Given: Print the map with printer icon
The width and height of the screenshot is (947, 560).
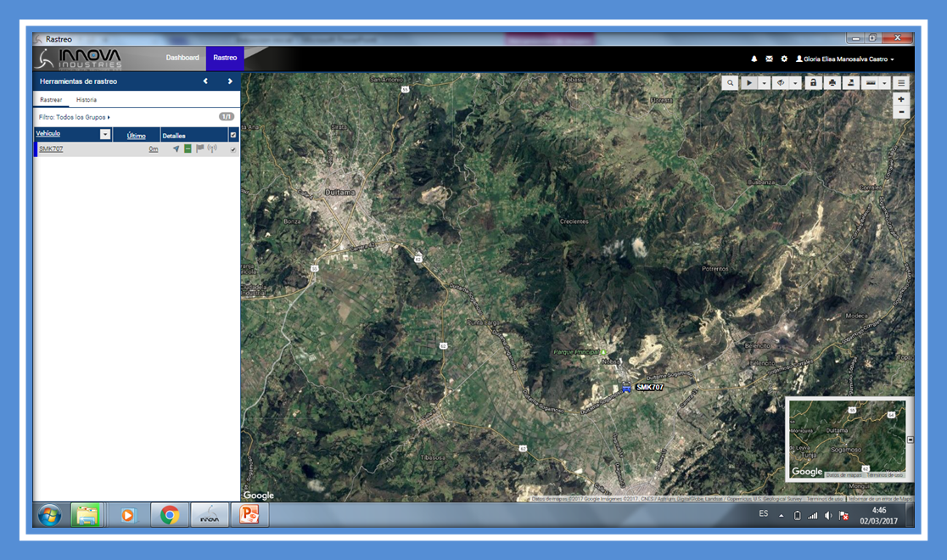Looking at the screenshot, I should click(832, 83).
